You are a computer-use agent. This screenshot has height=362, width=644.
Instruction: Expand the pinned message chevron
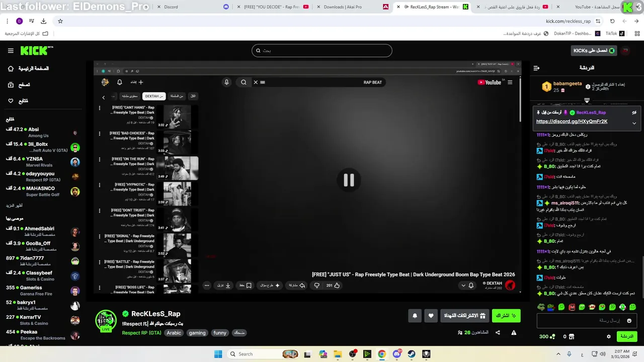pyautogui.click(x=634, y=123)
